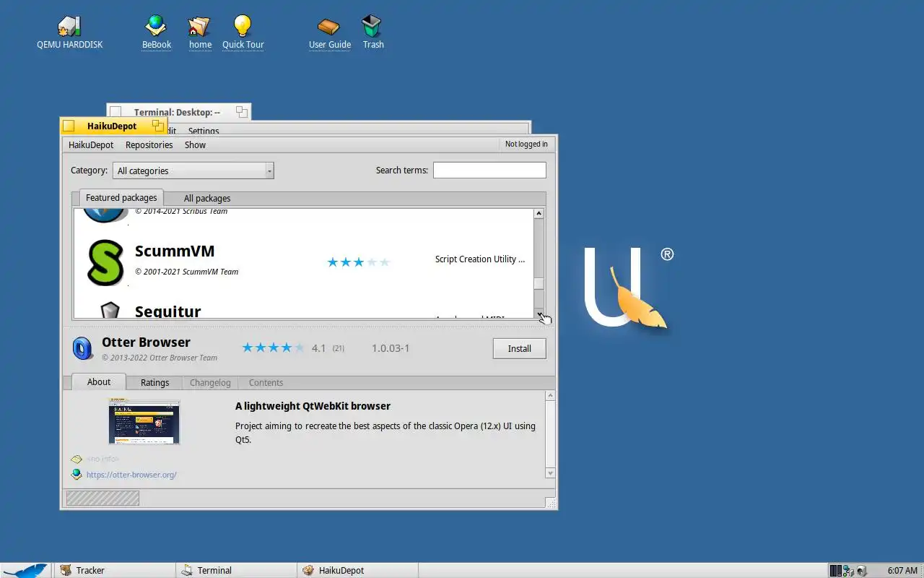Open the Not logged in menu
Viewport: 924px width, 578px height.
coord(526,144)
